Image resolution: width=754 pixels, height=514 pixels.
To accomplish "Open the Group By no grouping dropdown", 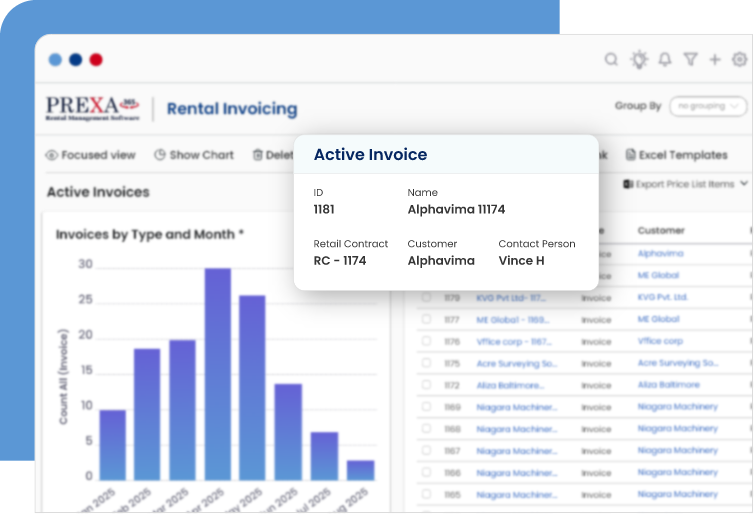I will [708, 106].
